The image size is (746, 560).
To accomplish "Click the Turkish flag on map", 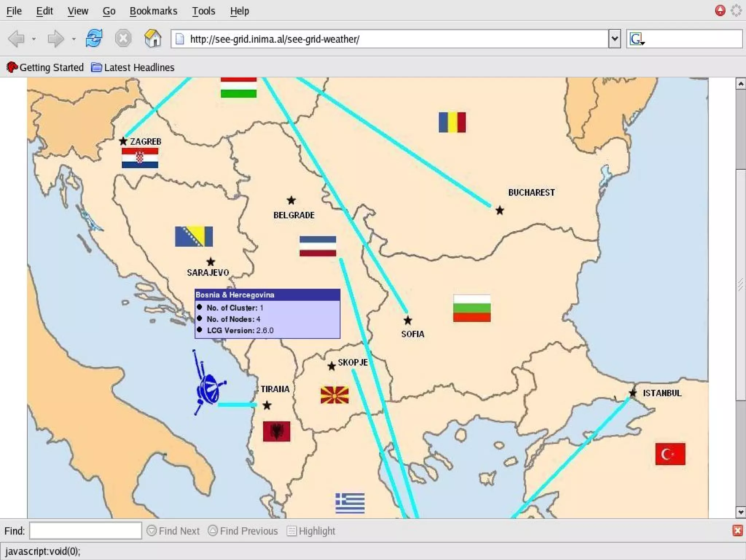I will pos(670,454).
